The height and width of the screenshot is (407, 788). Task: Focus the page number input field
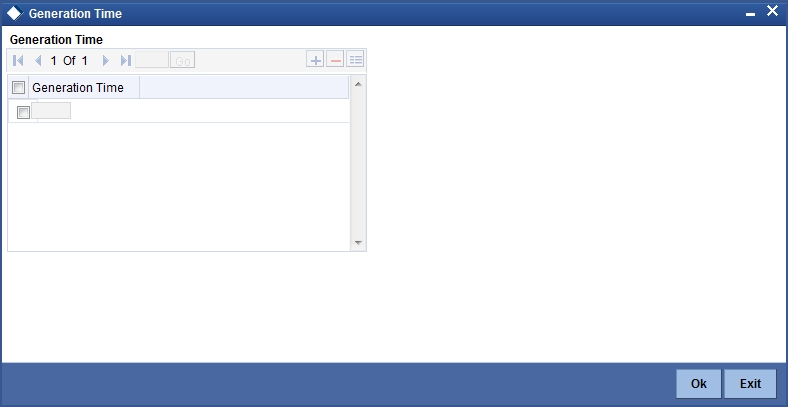[x=152, y=60]
